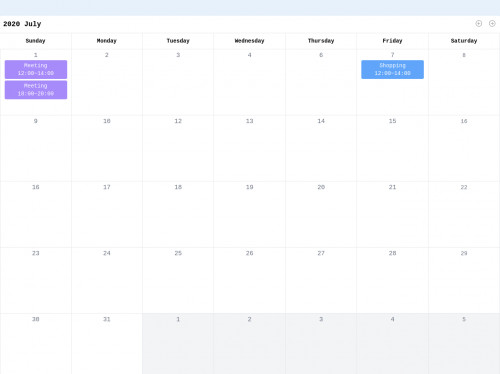Screen dimensions: 500x374
Task: Click the Sunday column header
Action: (x=35, y=41)
